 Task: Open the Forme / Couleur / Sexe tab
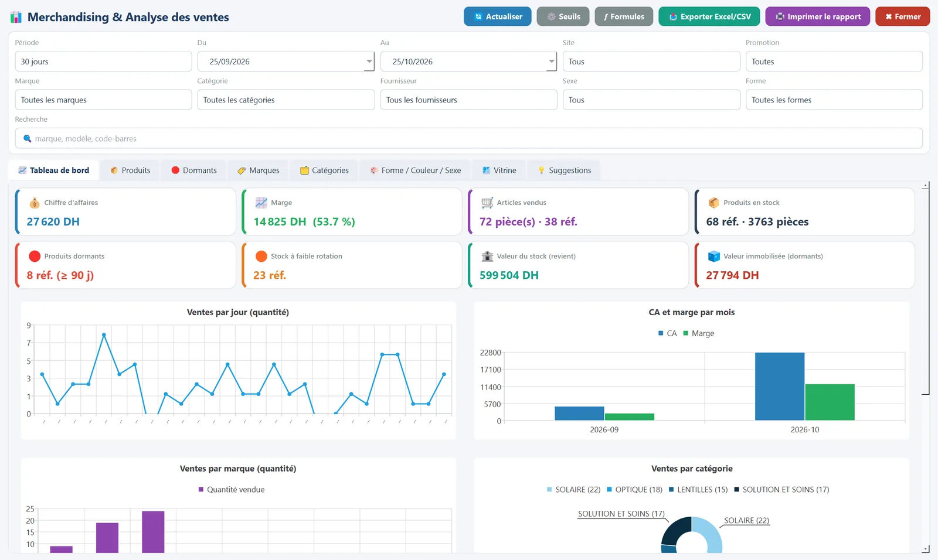[x=415, y=170]
